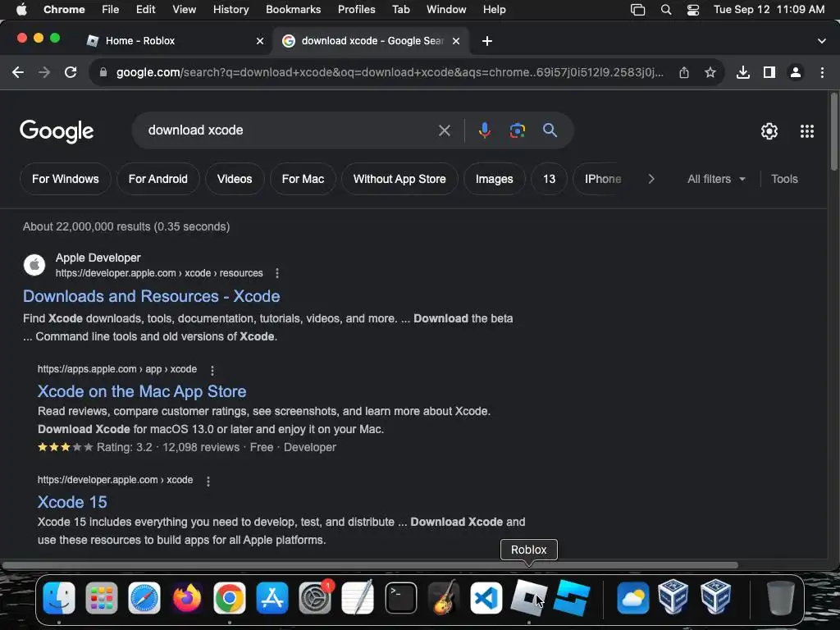This screenshot has height=630, width=840.
Task: Filter results by For Mac
Action: coord(303,179)
